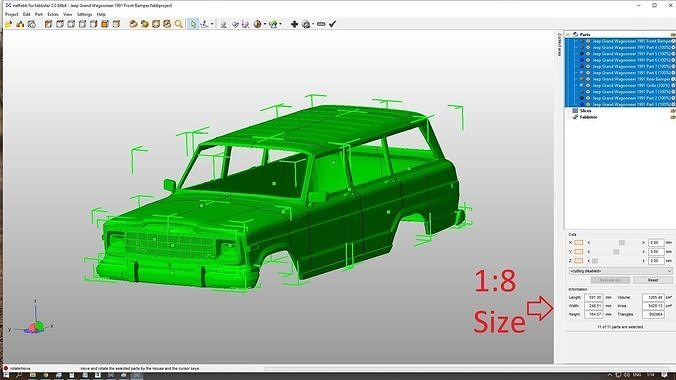Screen dimensions: 676x380
Task: Select the last view cube icon
Action: tap(116, 24)
